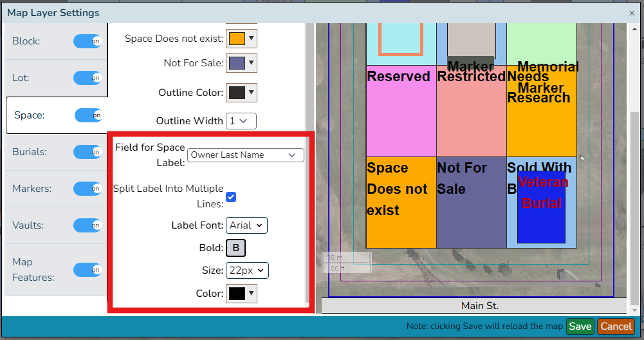Close the Map Layer Settings dialog
This screenshot has height=340, width=644.
[632, 13]
